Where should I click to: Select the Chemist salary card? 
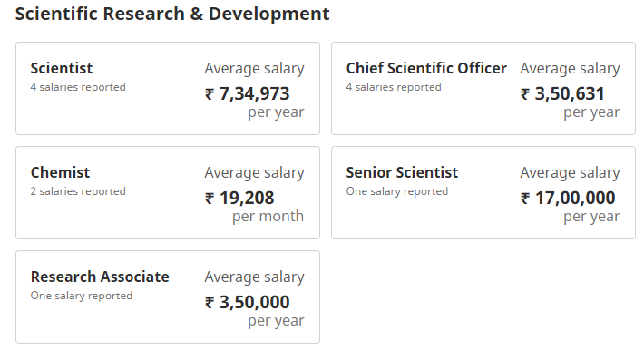tap(168, 192)
